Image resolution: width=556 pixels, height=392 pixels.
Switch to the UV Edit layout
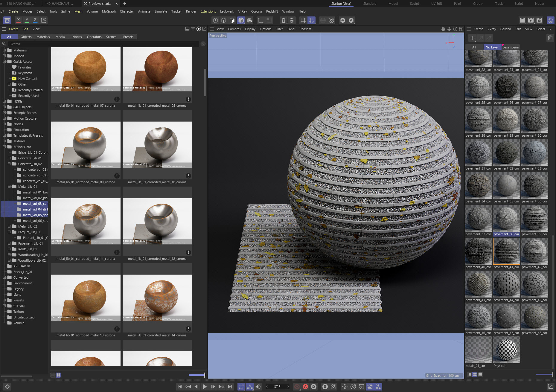tap(436, 4)
